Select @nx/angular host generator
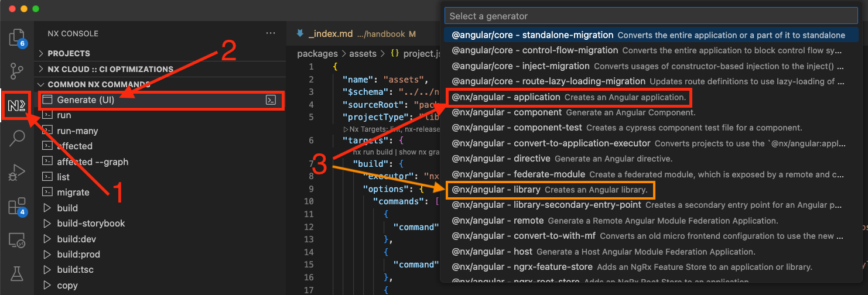Screen dimensions: 868x295 click(x=651, y=251)
